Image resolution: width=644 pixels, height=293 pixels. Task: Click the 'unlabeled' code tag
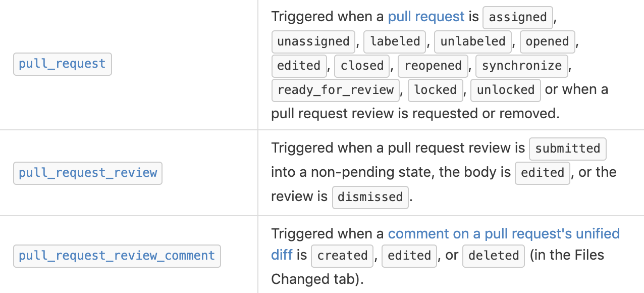pos(473,41)
